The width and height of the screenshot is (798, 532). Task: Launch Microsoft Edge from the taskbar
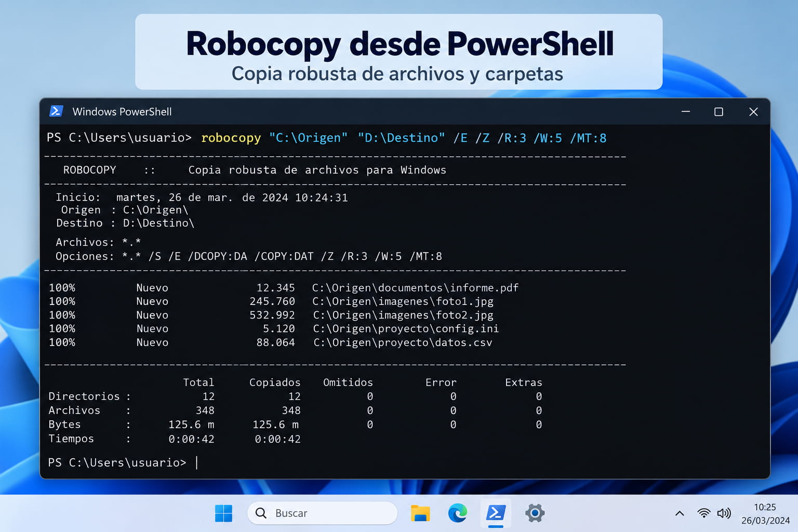tap(458, 513)
